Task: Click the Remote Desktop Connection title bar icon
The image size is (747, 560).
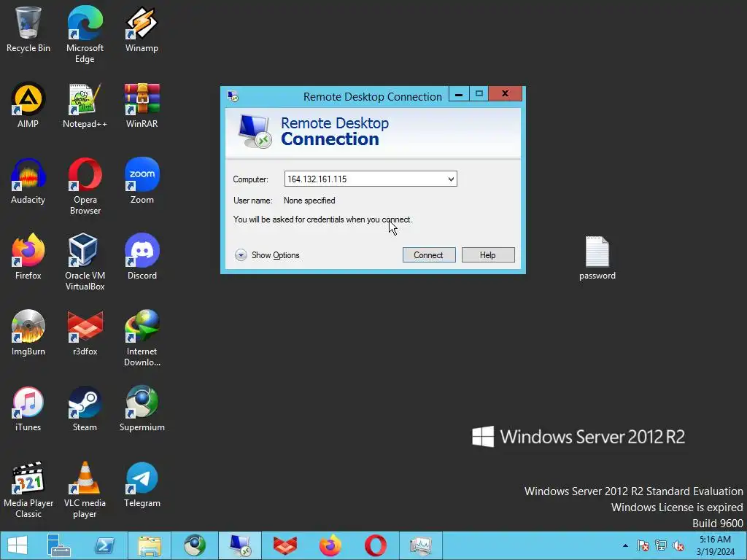Action: pyautogui.click(x=233, y=96)
